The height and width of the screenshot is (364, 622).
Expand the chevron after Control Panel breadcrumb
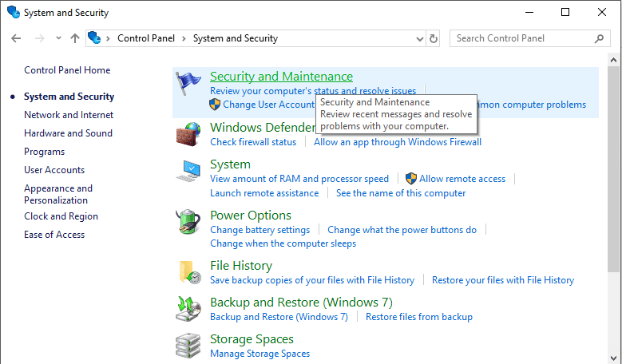(x=184, y=38)
